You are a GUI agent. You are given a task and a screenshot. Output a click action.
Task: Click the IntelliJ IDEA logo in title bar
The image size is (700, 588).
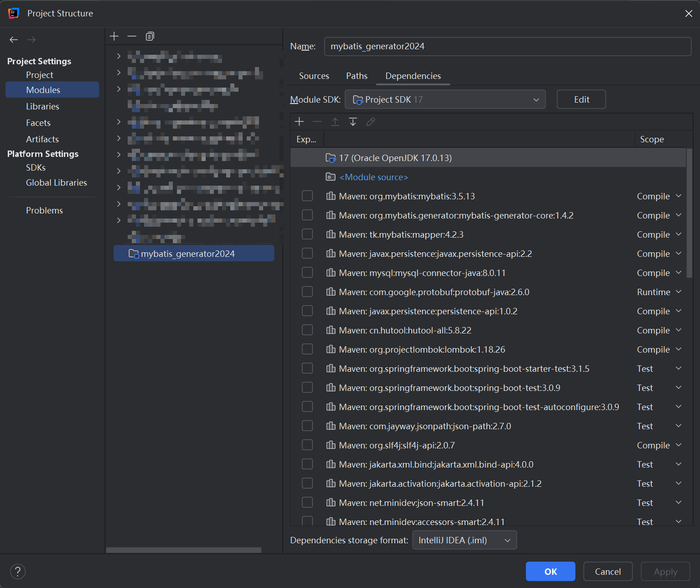click(x=14, y=13)
